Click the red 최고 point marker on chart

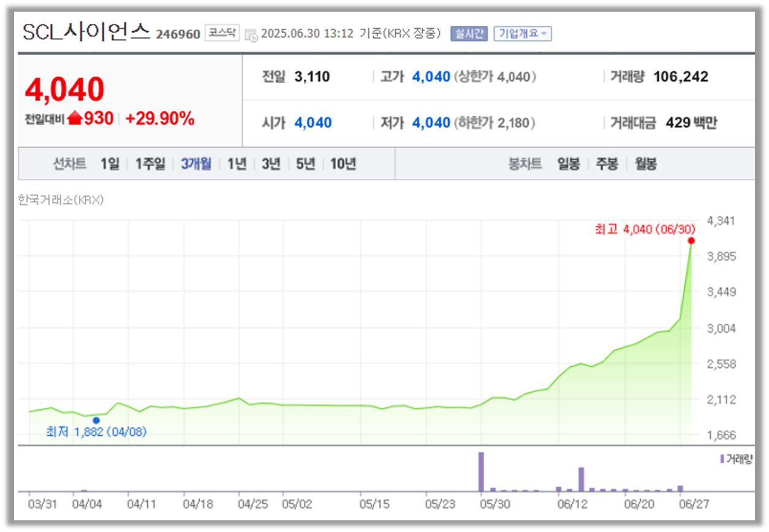691,240
